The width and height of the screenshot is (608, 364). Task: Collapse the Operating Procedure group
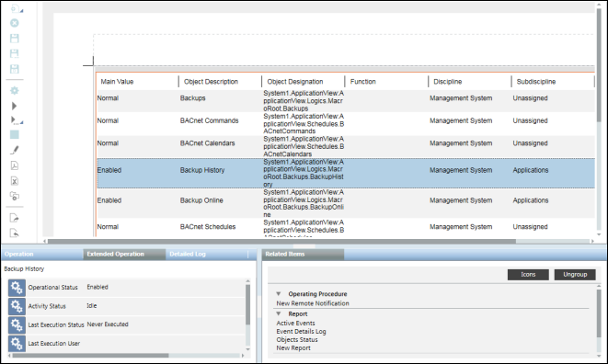click(279, 294)
